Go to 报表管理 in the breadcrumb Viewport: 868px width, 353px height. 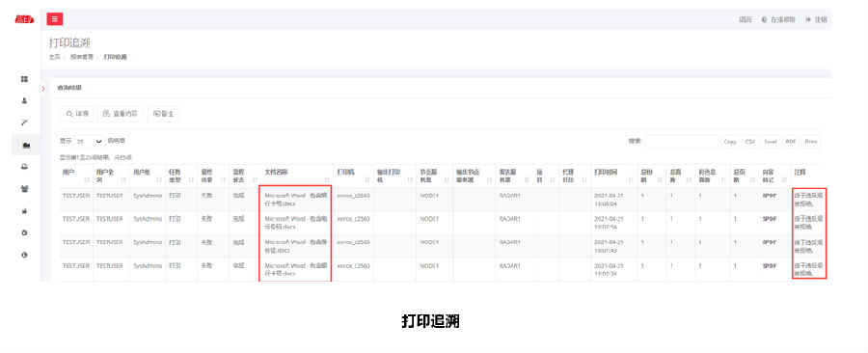pyautogui.click(x=81, y=57)
